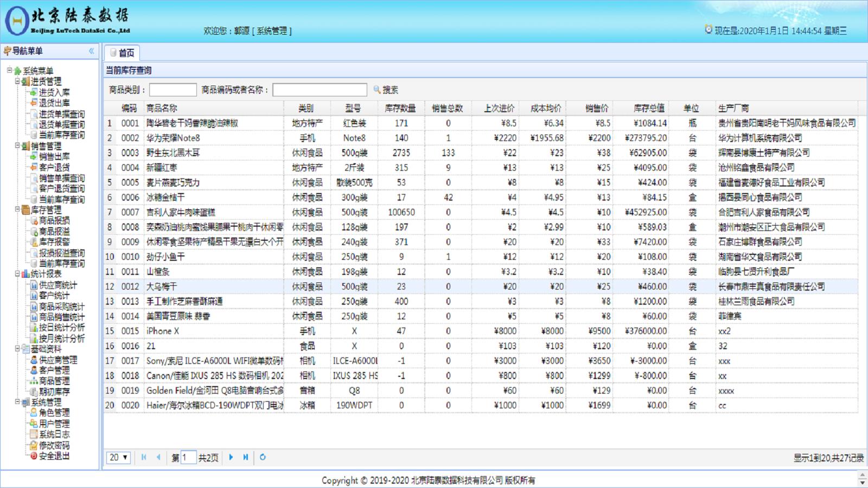Open 客户统计 report
The width and height of the screenshot is (868, 488).
tap(54, 296)
